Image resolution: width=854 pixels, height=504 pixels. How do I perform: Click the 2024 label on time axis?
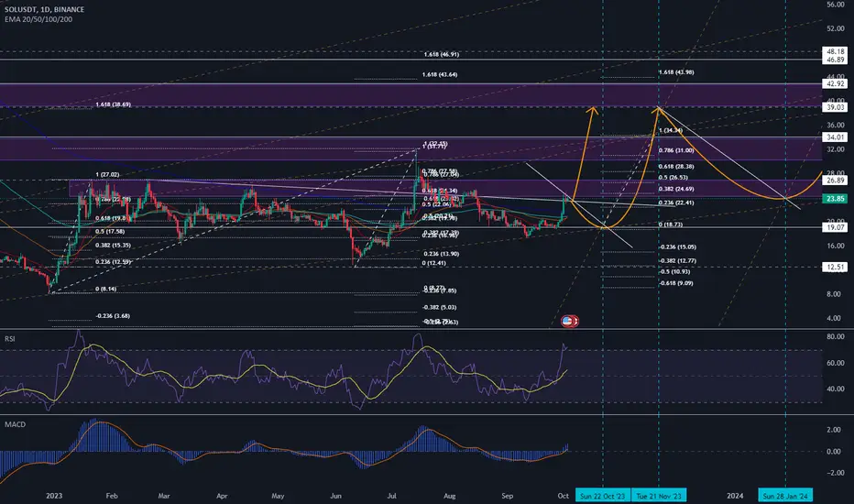735,495
